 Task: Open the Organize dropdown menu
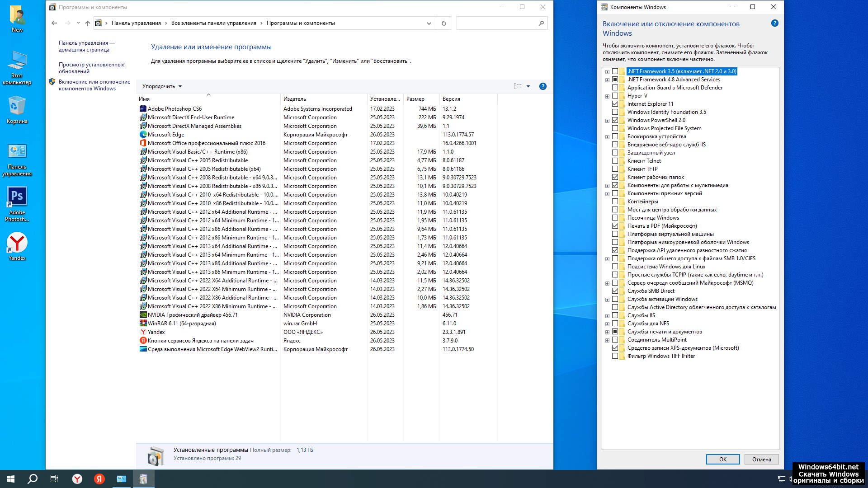pos(162,86)
